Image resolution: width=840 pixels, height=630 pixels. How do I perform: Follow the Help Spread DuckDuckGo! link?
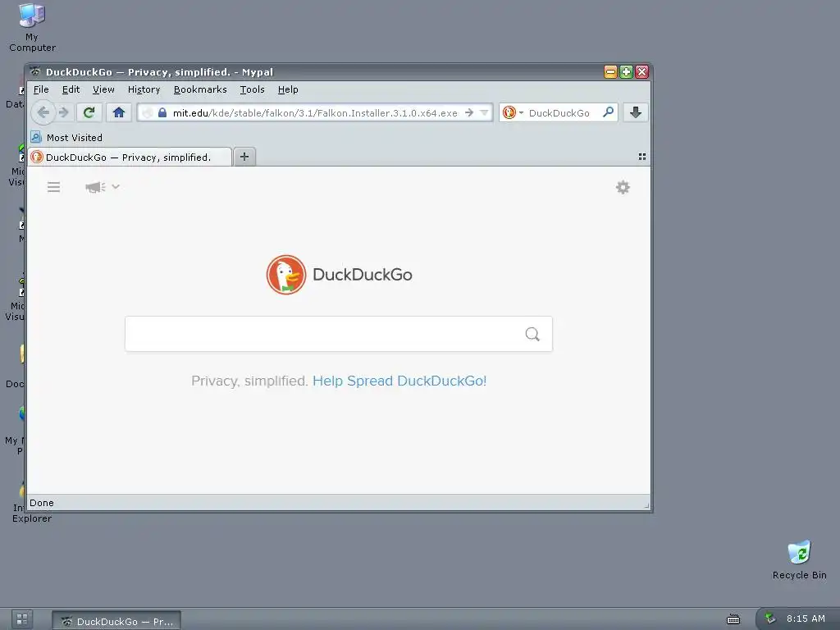tap(399, 381)
